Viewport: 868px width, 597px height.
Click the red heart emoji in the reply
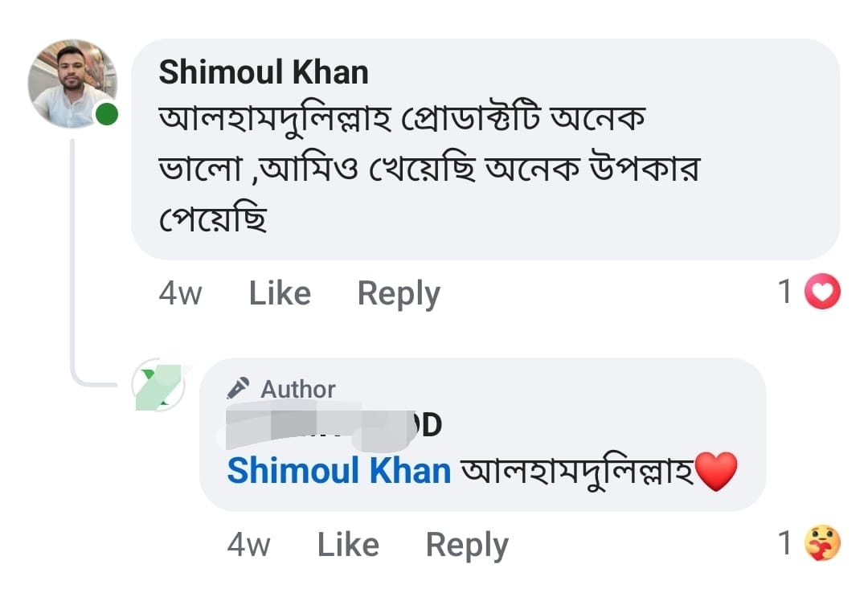715,471
